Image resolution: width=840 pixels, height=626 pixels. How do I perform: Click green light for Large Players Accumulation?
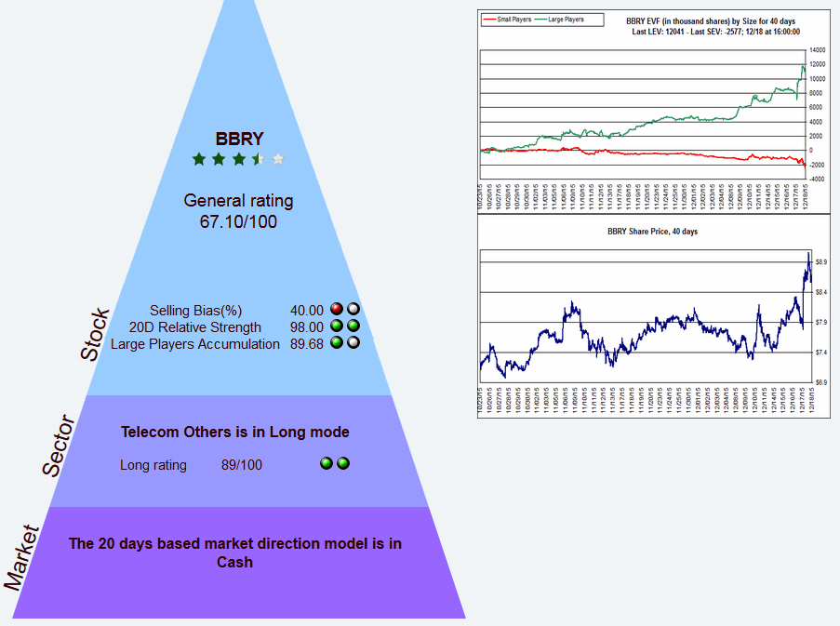click(337, 342)
